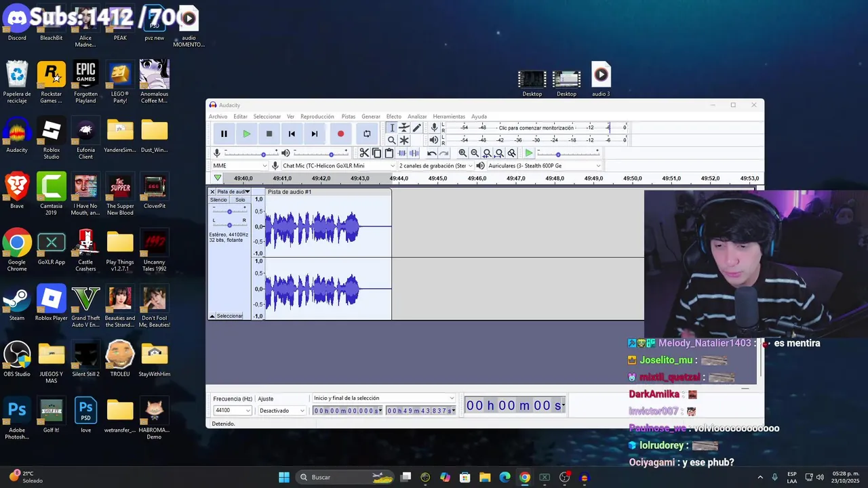Adjust the track pan L/R slider

coord(229,224)
